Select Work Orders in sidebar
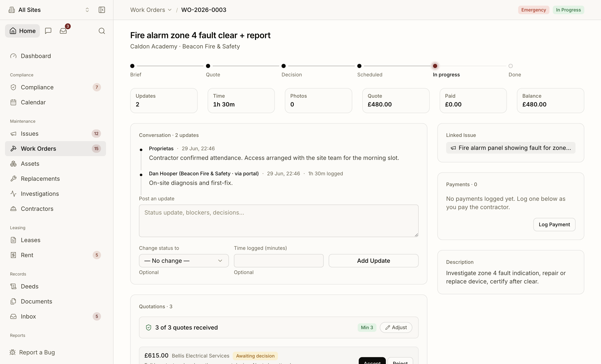 point(56,149)
